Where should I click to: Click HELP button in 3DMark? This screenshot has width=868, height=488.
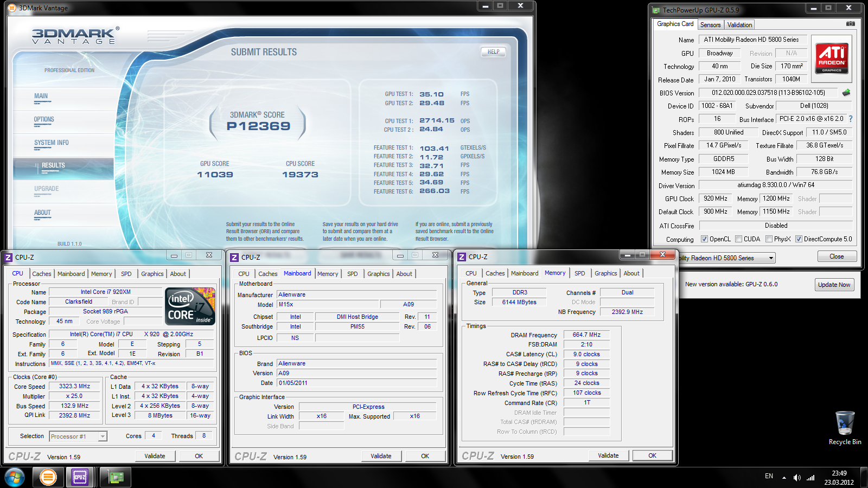pyautogui.click(x=493, y=52)
